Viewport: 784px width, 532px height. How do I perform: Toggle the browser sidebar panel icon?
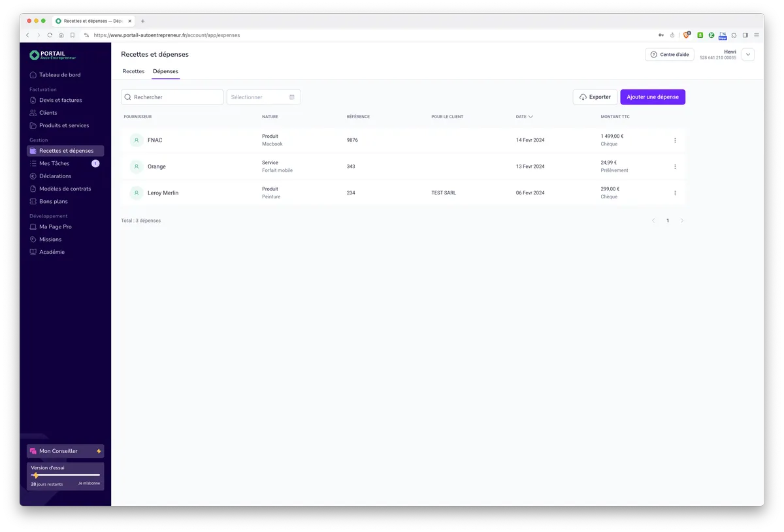(x=745, y=35)
